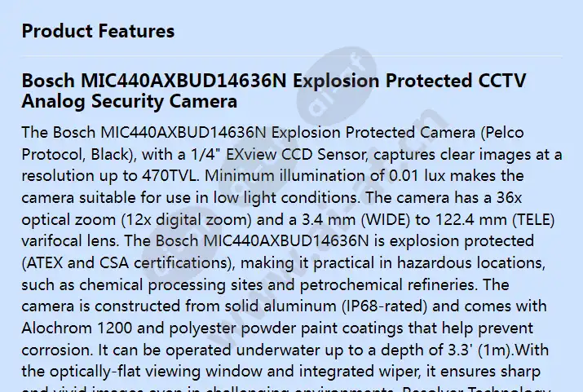The width and height of the screenshot is (583, 392).
Task: Click the Product Features heading
Action: [x=98, y=31]
